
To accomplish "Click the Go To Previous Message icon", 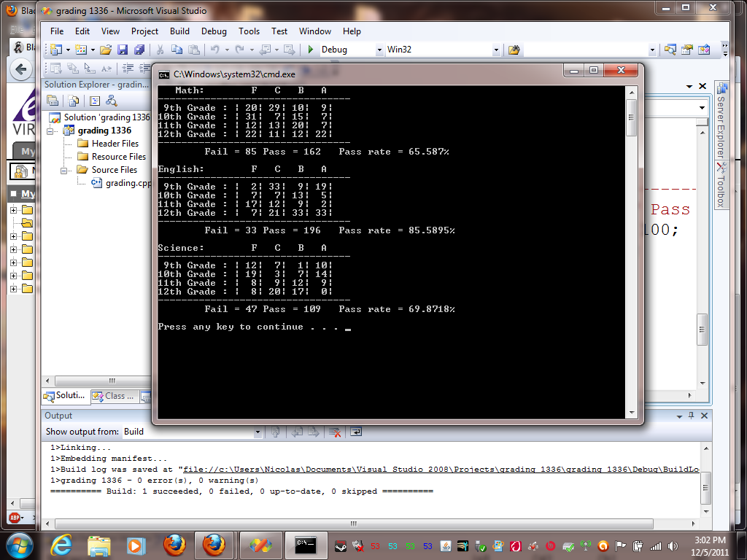I will pos(297,432).
